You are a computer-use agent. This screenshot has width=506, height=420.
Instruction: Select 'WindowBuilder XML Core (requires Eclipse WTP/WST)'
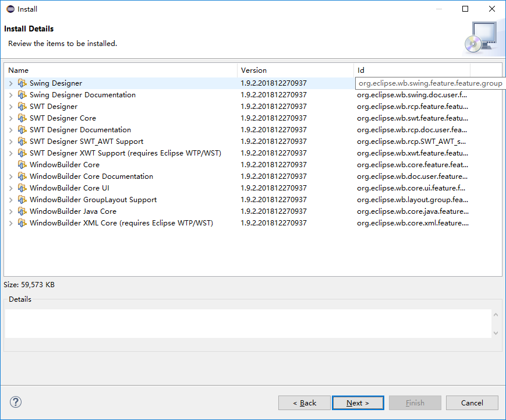click(121, 223)
